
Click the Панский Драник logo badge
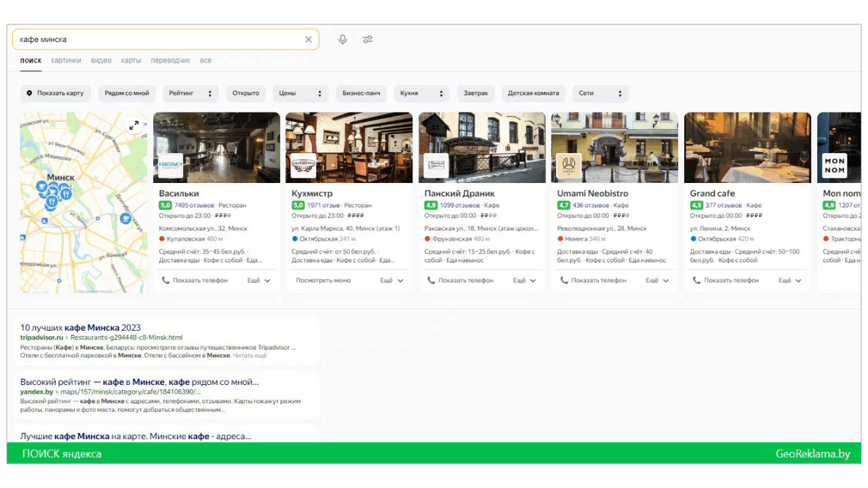point(437,165)
